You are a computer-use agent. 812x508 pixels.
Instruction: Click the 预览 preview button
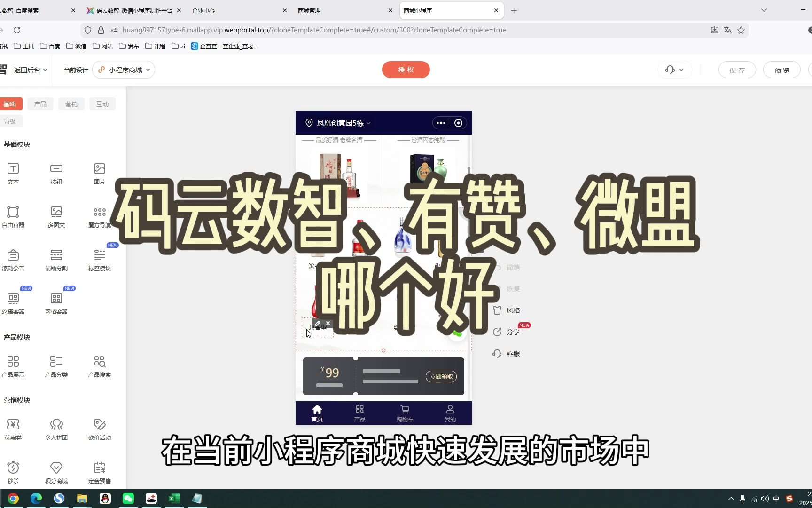pyautogui.click(x=782, y=70)
